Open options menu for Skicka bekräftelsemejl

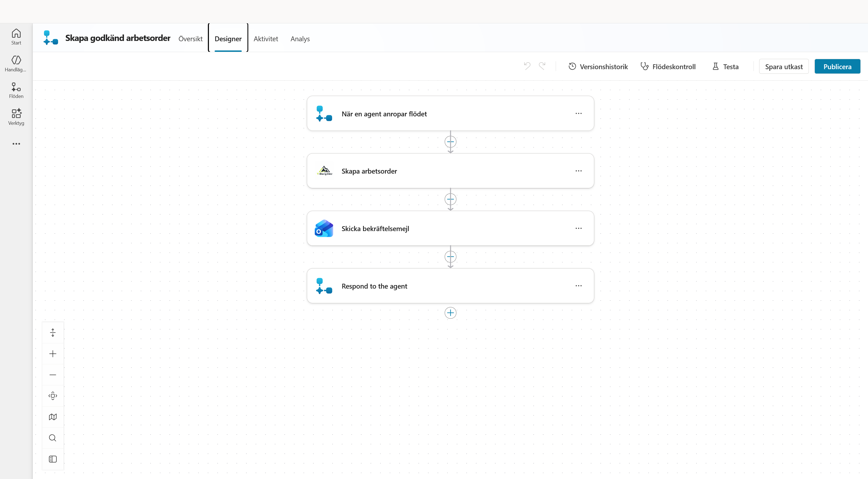click(578, 228)
